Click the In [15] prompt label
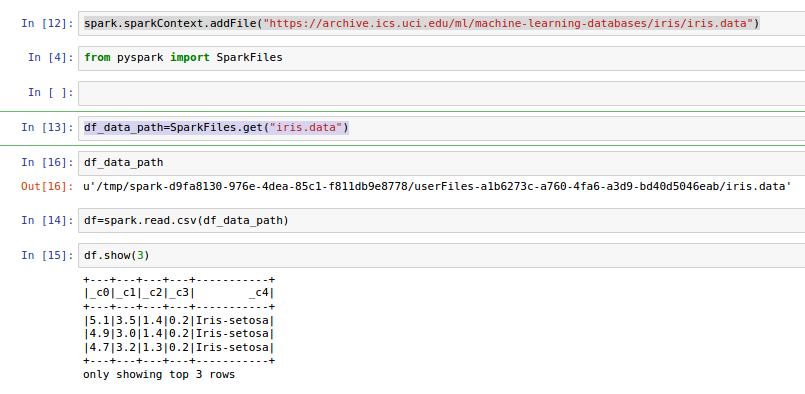This screenshot has height=394, width=805. click(x=47, y=255)
